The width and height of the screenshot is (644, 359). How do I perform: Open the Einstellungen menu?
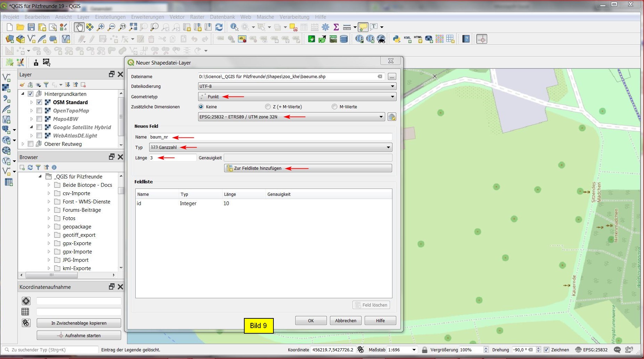point(110,17)
